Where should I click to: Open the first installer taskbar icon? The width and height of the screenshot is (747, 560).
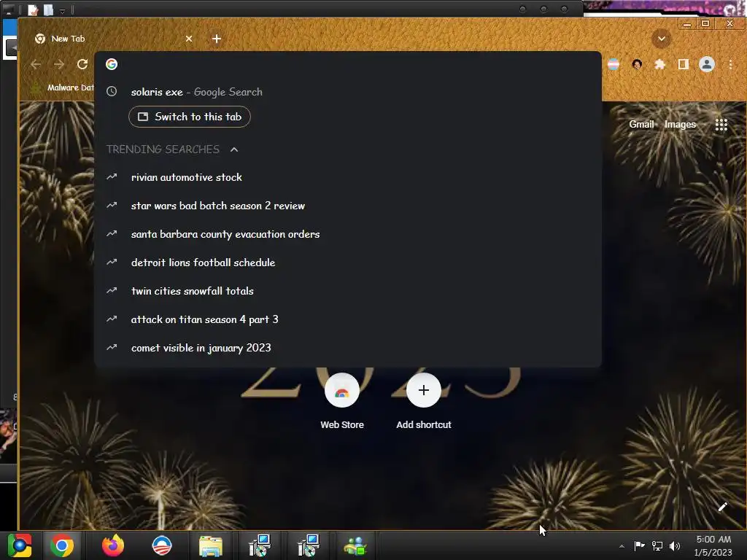(260, 545)
